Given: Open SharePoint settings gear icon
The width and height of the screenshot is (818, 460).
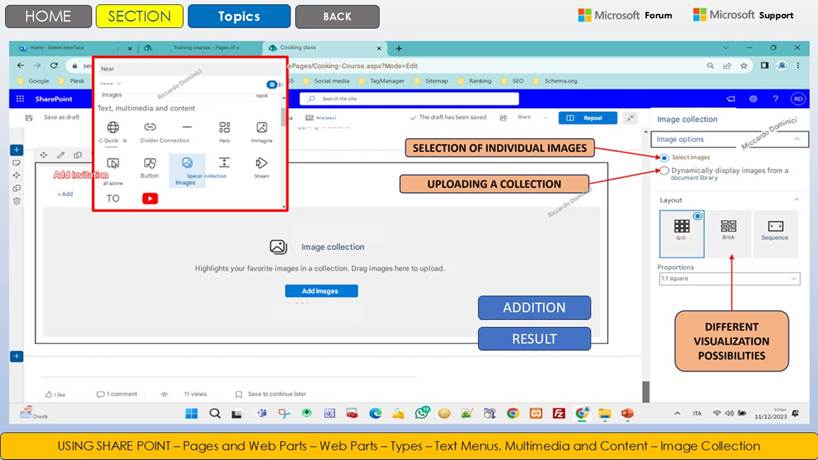Looking at the screenshot, I should pos(753,99).
